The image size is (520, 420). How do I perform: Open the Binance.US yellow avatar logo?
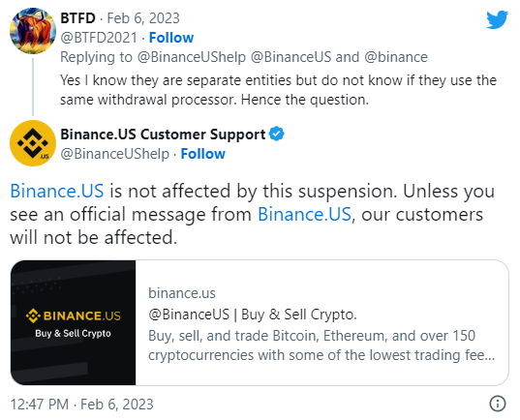point(33,143)
